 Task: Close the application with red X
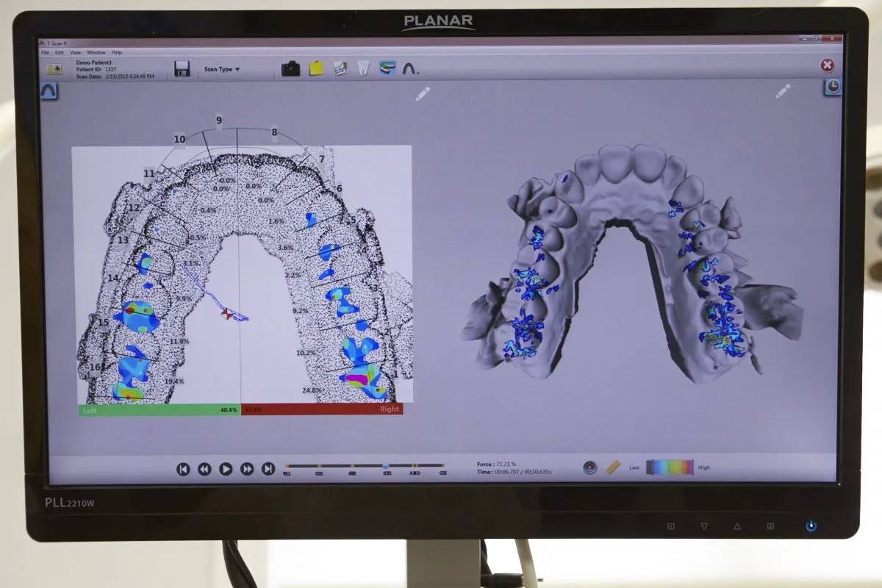[827, 65]
